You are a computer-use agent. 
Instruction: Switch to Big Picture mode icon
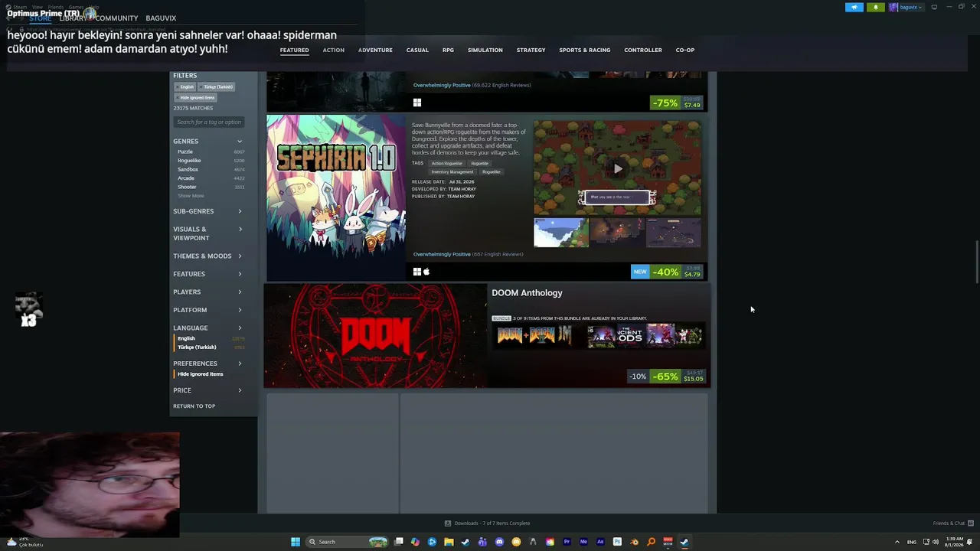(x=934, y=8)
